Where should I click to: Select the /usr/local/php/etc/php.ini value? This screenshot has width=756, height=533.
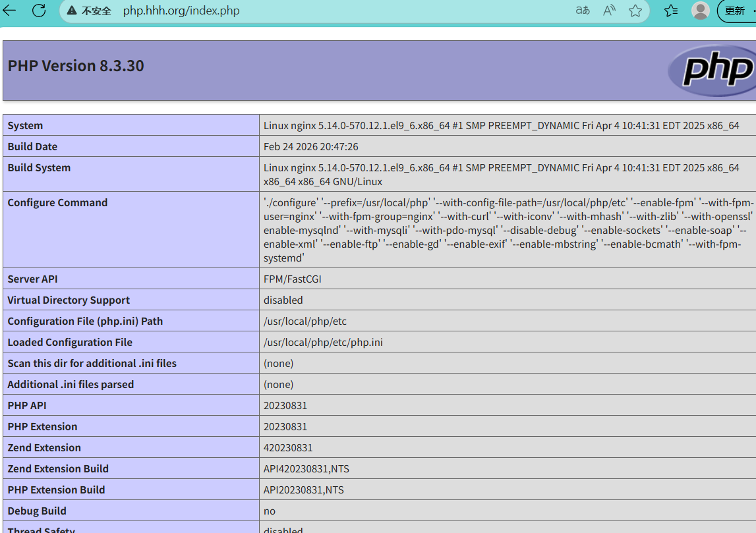coord(323,342)
